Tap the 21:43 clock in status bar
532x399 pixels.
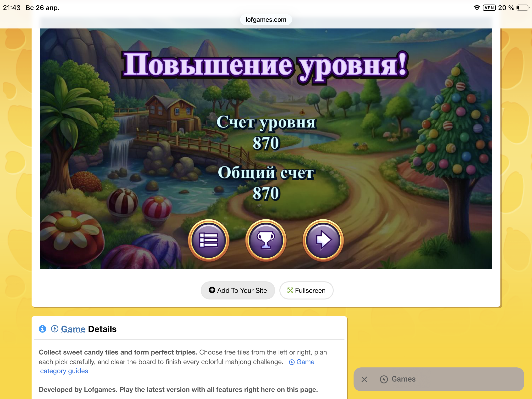[12, 8]
